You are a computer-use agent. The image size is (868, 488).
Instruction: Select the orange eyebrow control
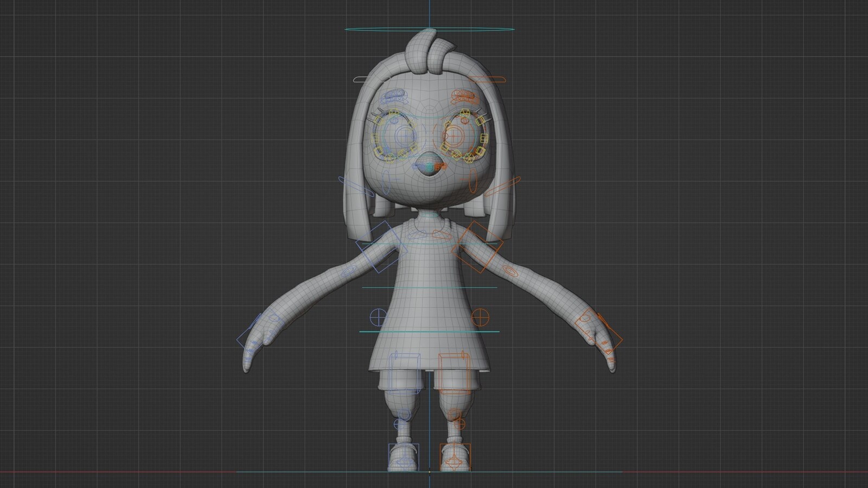[465, 97]
